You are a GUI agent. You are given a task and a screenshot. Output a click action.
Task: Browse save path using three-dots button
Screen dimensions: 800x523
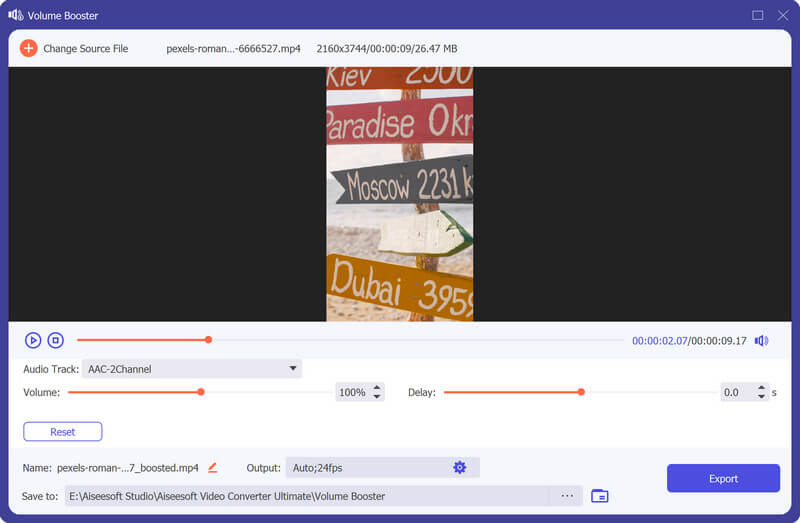(x=567, y=496)
